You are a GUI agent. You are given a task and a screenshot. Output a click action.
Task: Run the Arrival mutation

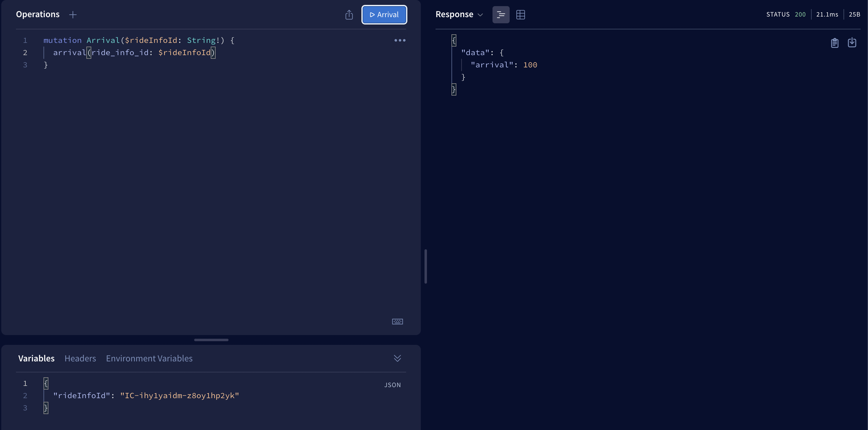(x=384, y=14)
